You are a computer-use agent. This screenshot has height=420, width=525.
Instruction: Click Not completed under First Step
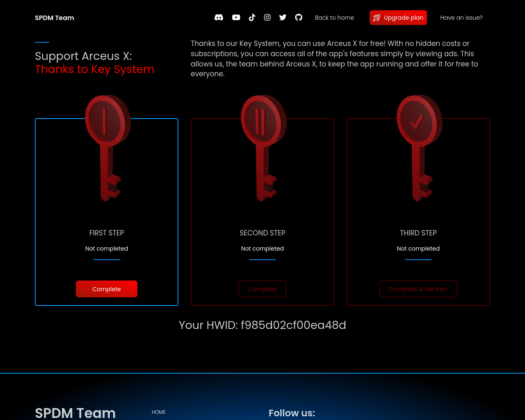coord(107,249)
